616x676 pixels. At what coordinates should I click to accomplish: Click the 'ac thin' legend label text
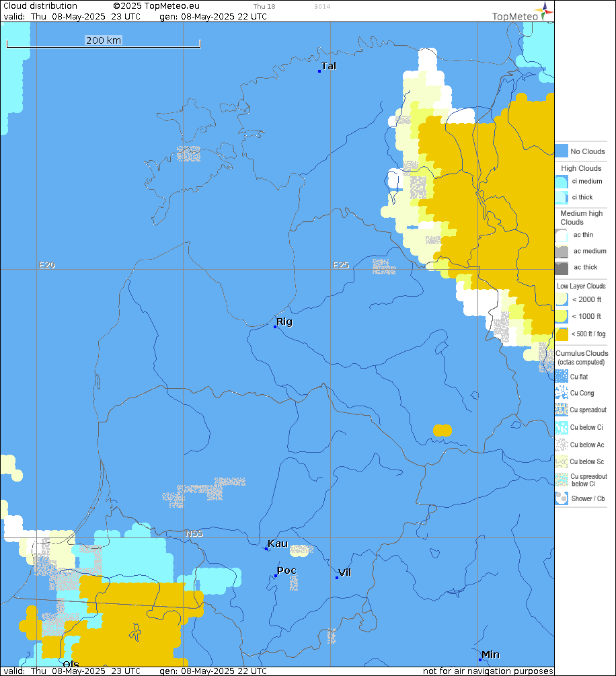click(x=583, y=235)
